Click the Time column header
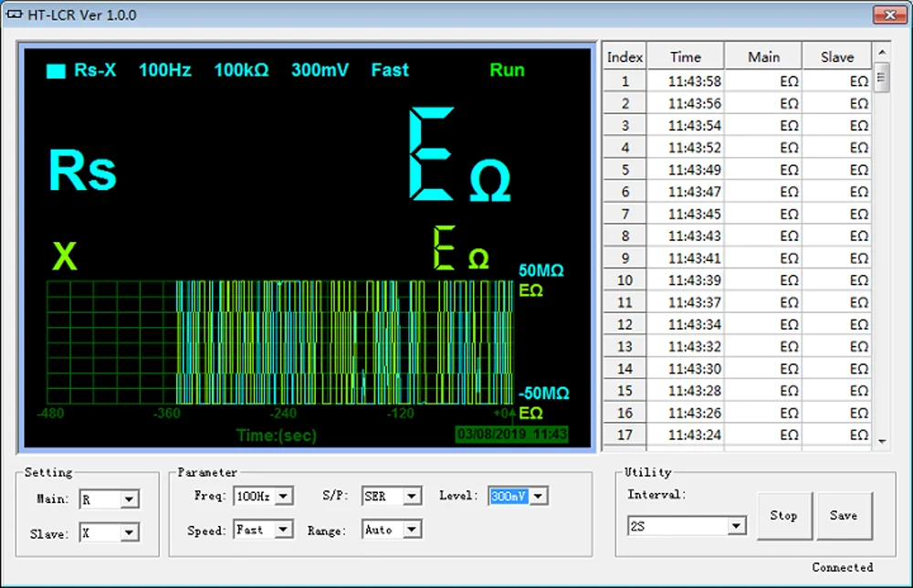The height and width of the screenshot is (588, 913). 686,57
